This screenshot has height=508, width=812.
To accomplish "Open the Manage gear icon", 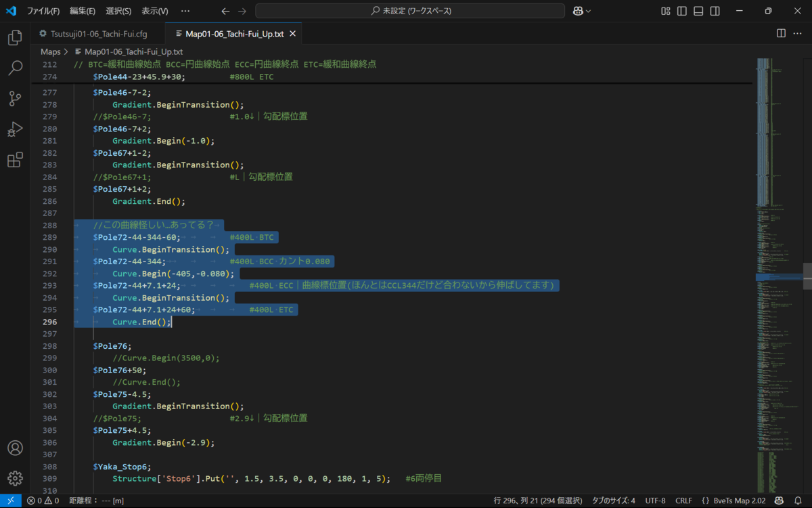I will click(x=15, y=478).
